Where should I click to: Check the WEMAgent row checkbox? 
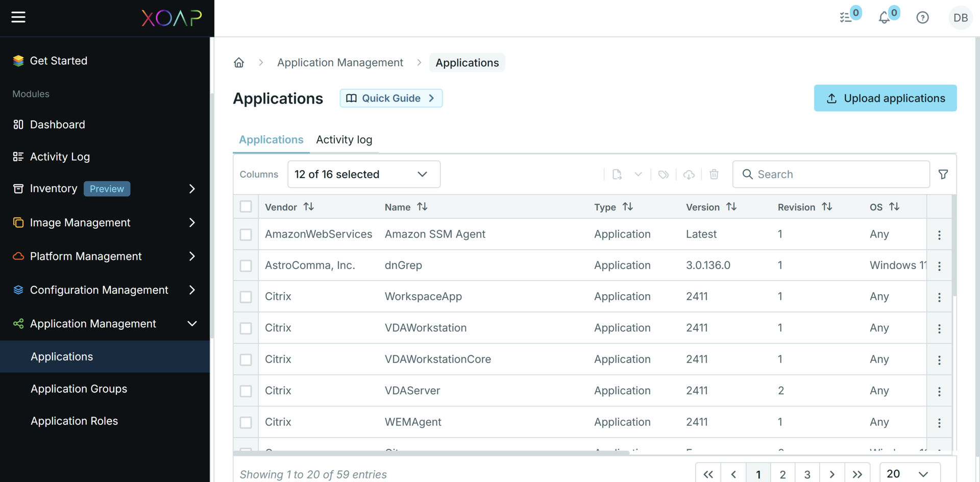[x=246, y=422]
